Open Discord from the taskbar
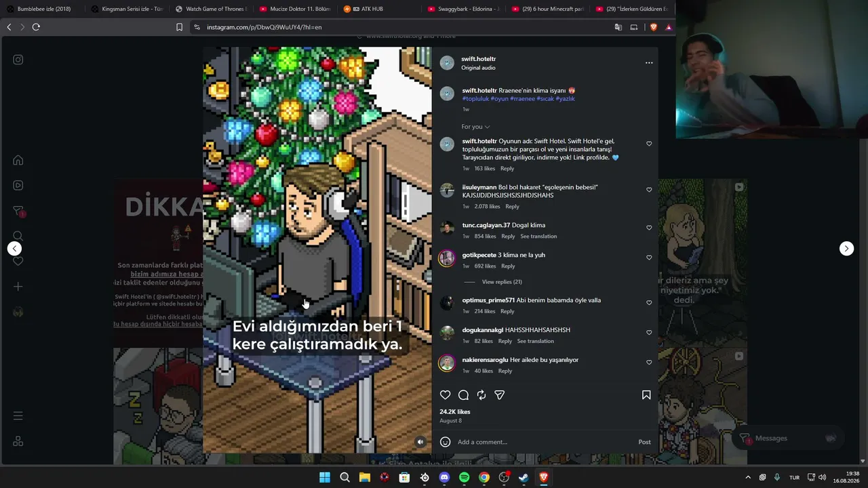 [444, 477]
